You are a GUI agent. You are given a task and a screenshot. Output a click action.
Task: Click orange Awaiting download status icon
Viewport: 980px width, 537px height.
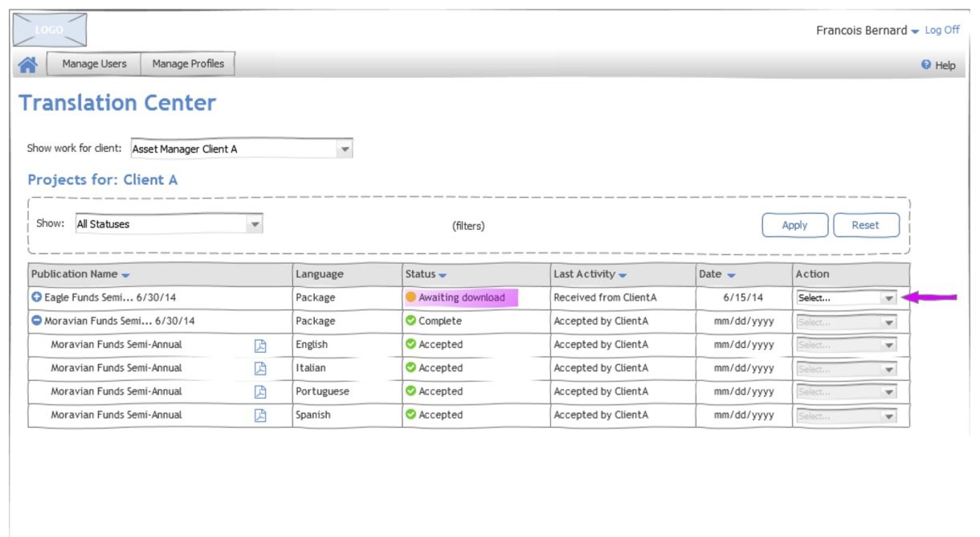(x=411, y=297)
